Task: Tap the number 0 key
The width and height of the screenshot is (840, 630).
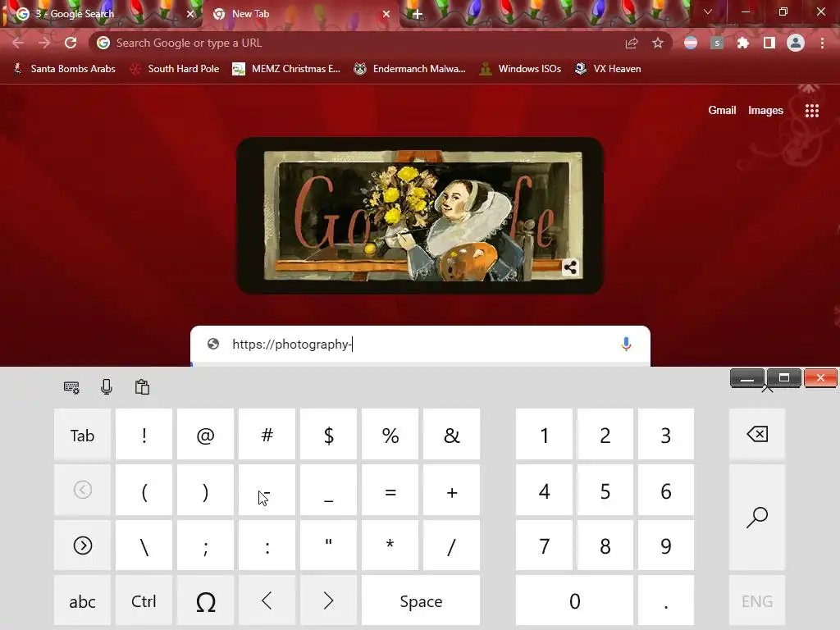Action: pyautogui.click(x=574, y=601)
